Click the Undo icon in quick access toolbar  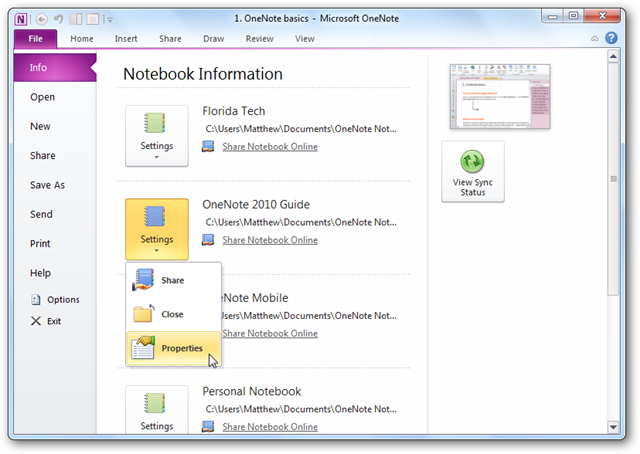(59, 19)
